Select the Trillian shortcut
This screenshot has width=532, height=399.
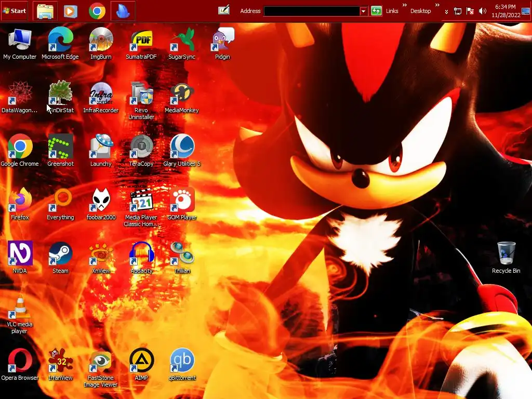182,258
